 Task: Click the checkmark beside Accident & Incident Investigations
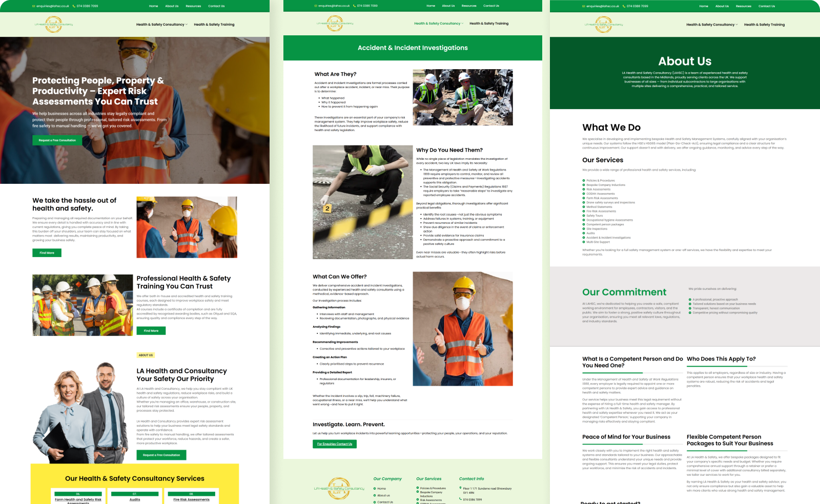(x=583, y=237)
